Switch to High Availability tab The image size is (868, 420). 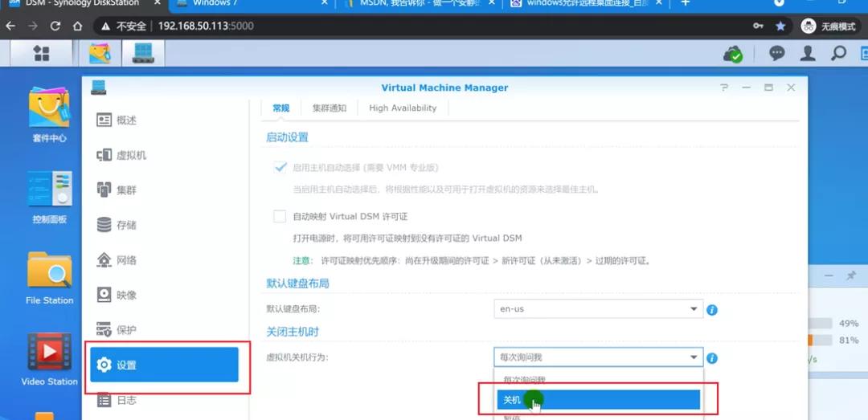403,108
